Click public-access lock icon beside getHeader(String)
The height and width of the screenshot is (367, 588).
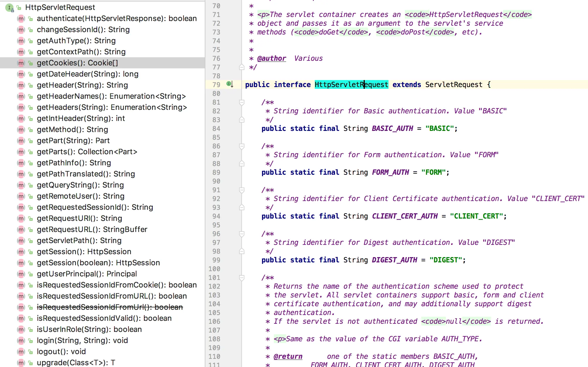point(30,85)
